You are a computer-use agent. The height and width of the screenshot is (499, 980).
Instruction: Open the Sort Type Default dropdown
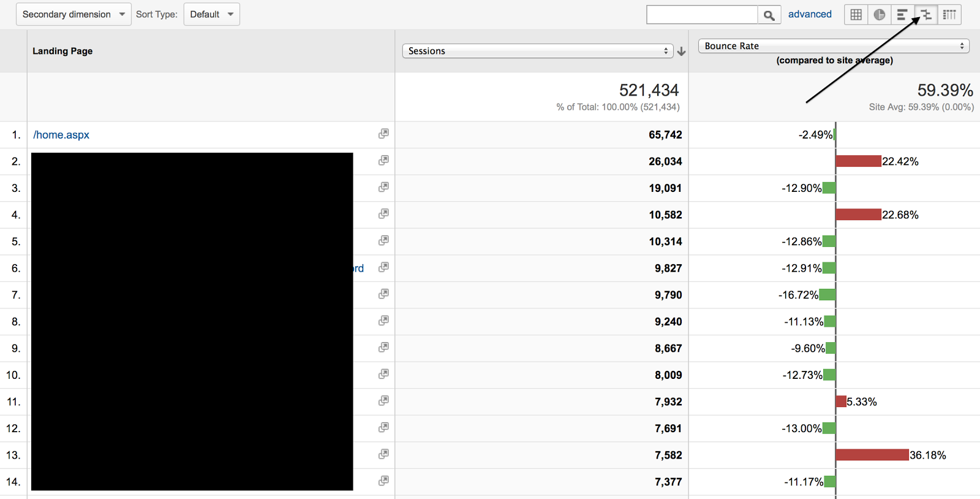point(211,14)
